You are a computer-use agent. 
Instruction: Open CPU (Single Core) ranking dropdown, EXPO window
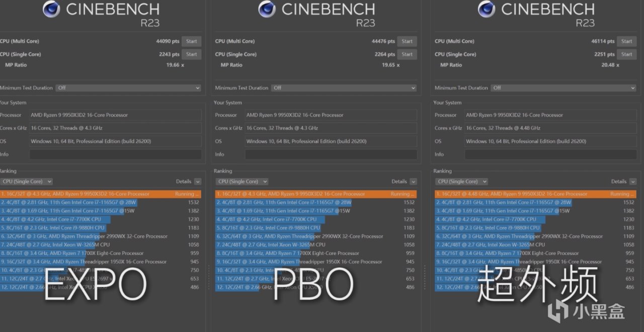tap(27, 181)
